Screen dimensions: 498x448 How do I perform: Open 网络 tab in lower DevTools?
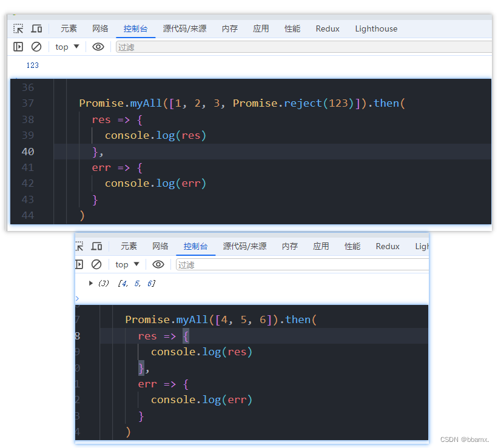tap(160, 246)
